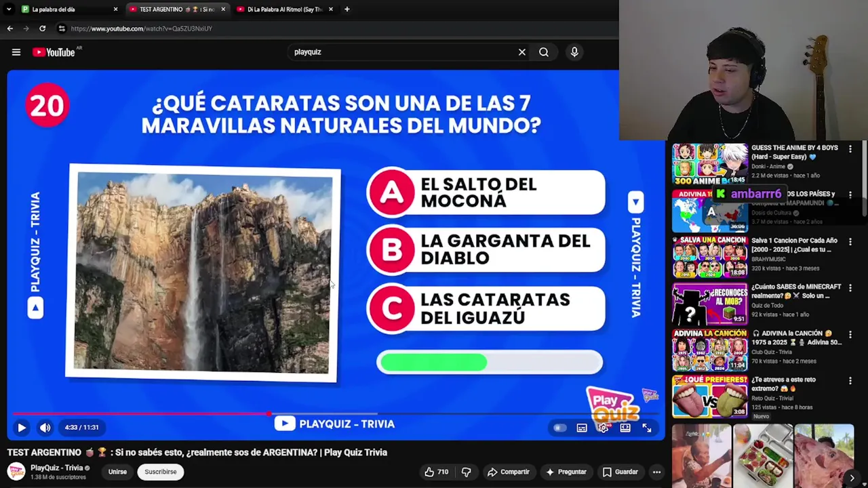Toggle subtitles on the player
Viewport: 868px width, 488px height.
click(x=582, y=428)
